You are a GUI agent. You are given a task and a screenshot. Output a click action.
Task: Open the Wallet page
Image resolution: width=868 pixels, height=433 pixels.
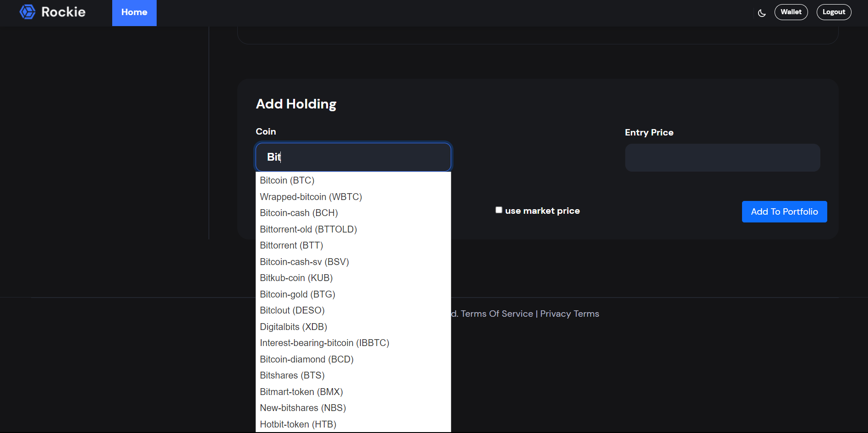point(791,12)
